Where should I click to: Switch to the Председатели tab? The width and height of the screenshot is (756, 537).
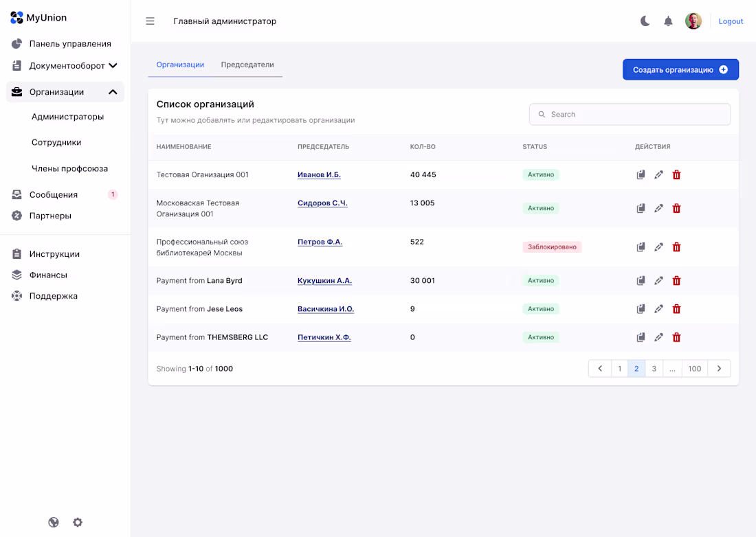click(x=246, y=64)
